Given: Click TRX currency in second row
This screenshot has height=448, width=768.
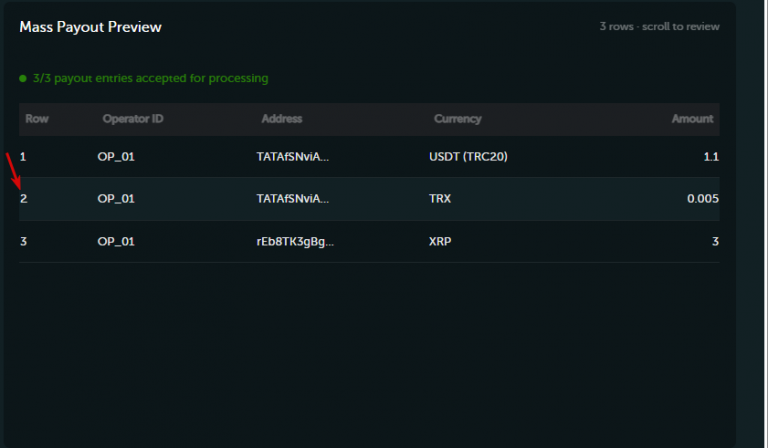Looking at the screenshot, I should click(440, 199).
